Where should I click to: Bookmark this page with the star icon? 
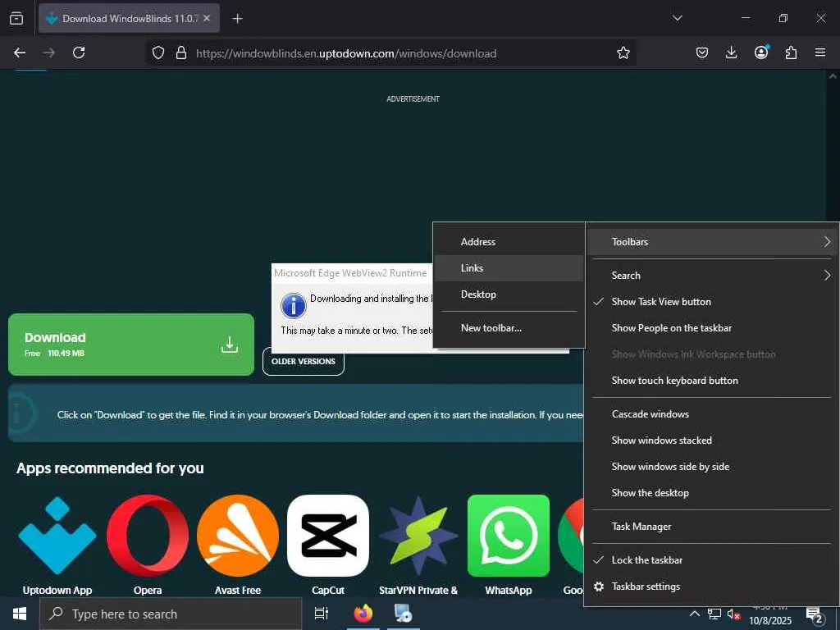click(x=623, y=52)
